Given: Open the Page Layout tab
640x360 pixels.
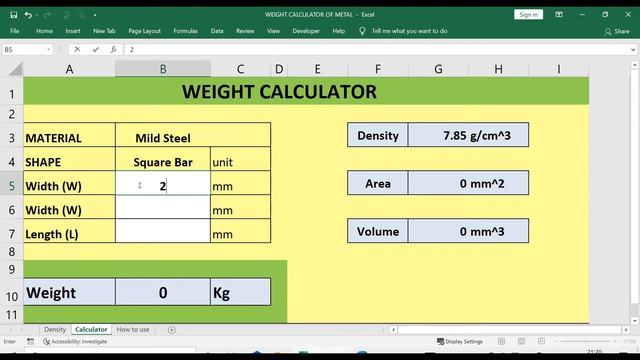Looking at the screenshot, I should 144,31.
